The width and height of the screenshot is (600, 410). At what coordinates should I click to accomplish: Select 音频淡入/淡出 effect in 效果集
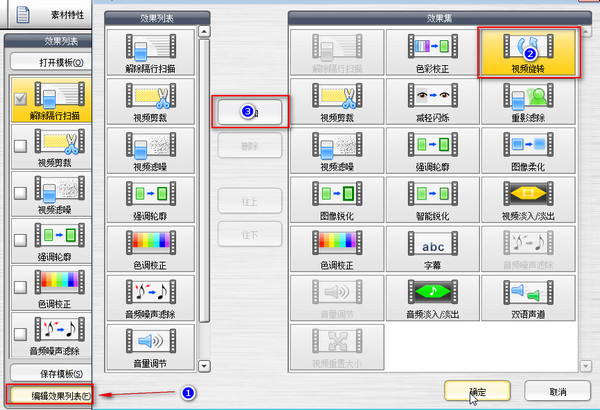click(x=432, y=298)
